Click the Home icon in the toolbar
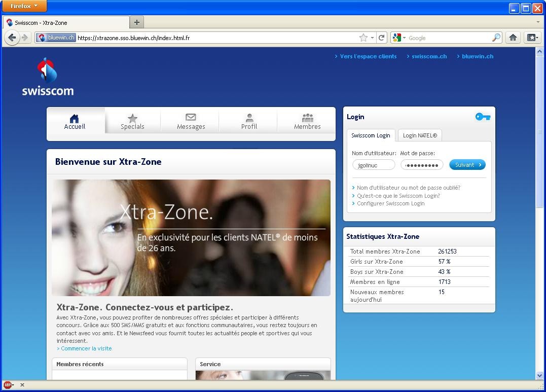 point(514,37)
